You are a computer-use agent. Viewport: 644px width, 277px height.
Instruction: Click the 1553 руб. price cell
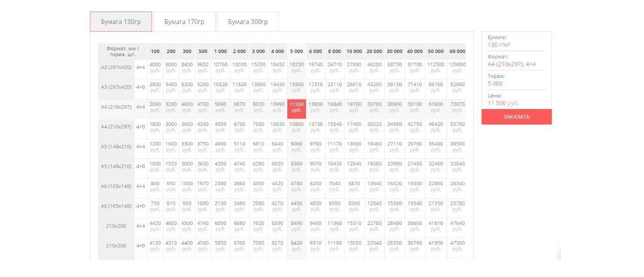(x=171, y=166)
